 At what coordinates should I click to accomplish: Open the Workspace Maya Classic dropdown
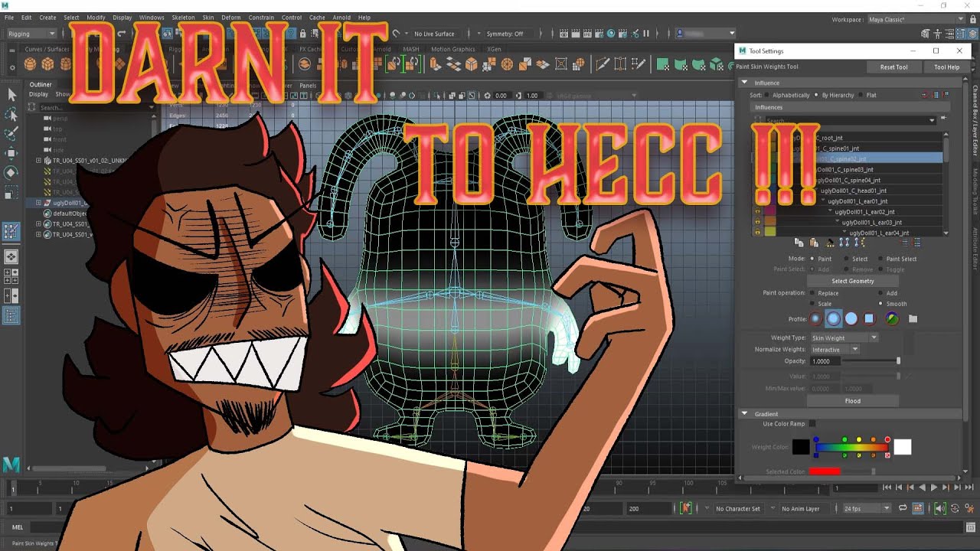coord(916,19)
